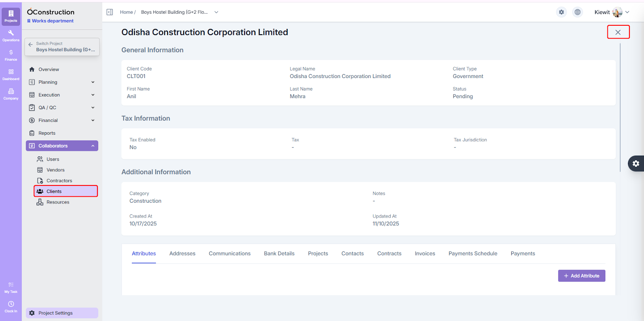Expand the Planning menu

click(62, 82)
